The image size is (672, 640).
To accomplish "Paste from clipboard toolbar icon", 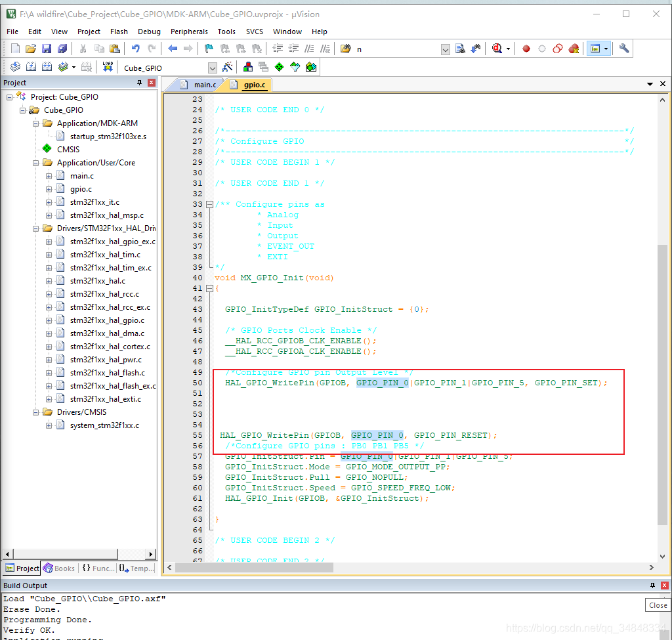I will 115,49.
